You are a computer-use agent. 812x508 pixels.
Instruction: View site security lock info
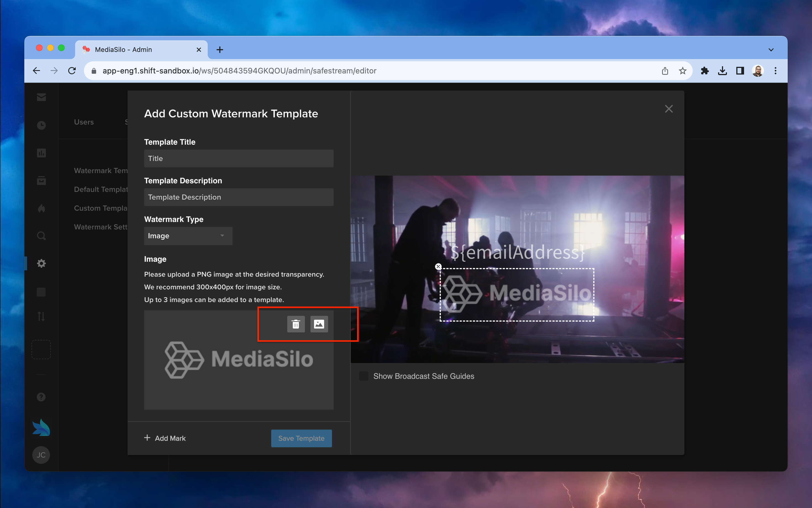coord(94,71)
